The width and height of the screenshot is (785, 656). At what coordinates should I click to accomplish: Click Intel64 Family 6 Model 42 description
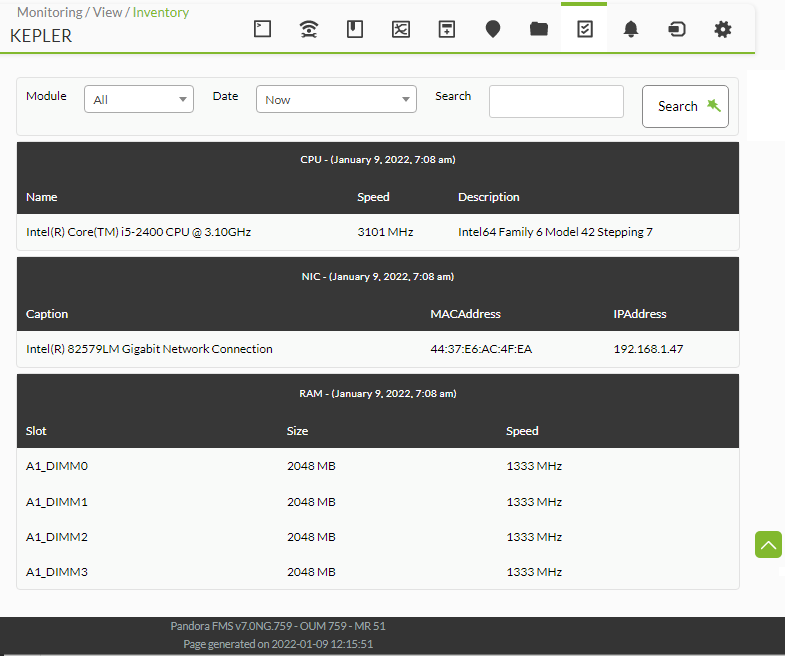click(x=555, y=232)
